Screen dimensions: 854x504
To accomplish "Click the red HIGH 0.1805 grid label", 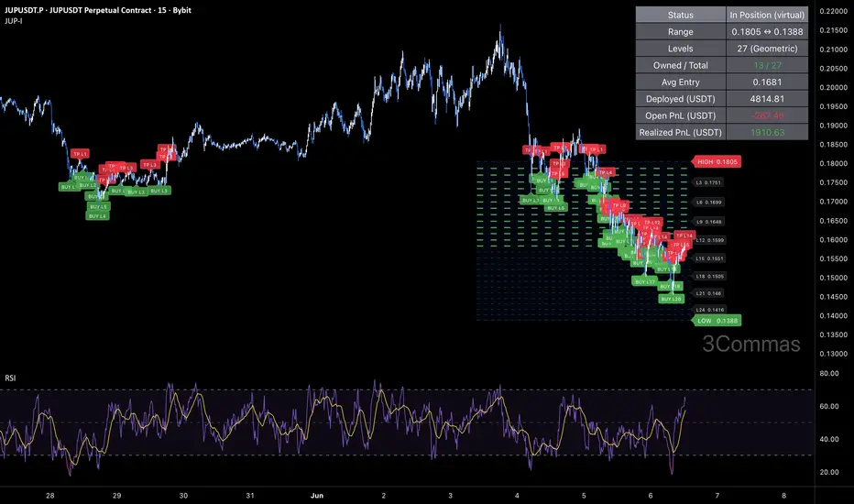I will click(717, 162).
